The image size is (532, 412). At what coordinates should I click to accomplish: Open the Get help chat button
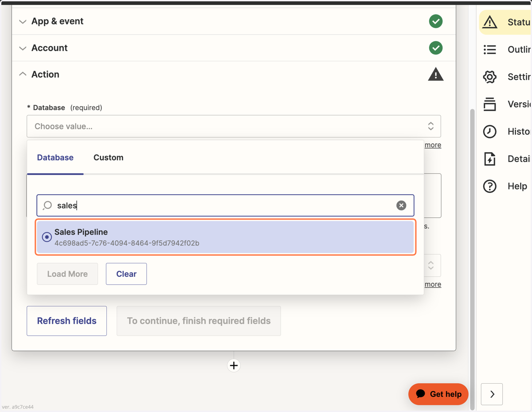pos(438,394)
